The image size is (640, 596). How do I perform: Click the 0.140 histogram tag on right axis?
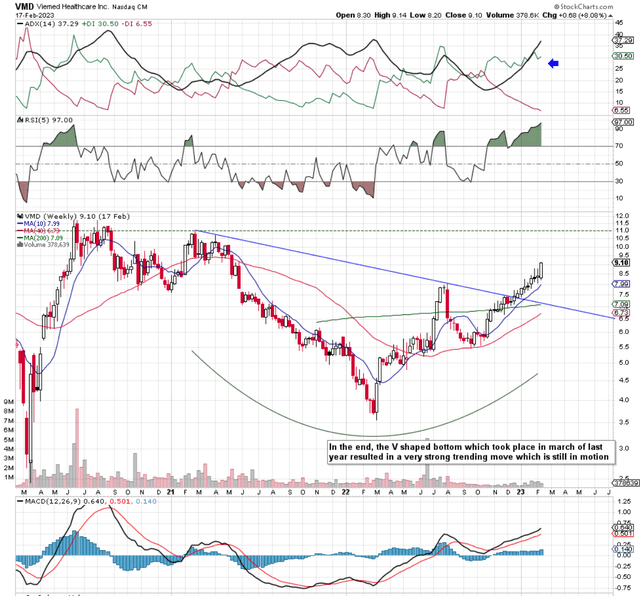(x=623, y=549)
